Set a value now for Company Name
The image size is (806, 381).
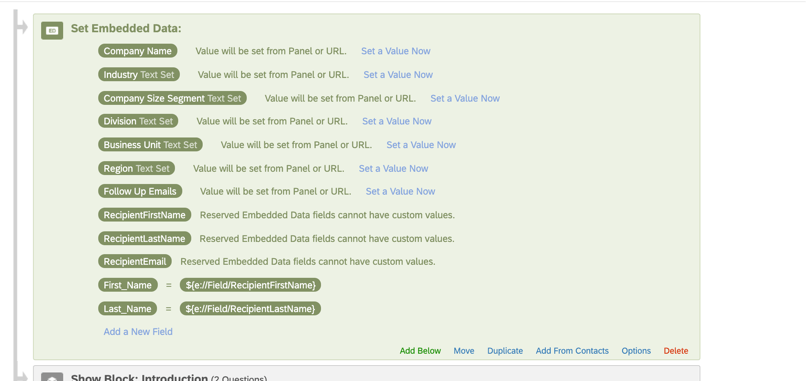396,51
